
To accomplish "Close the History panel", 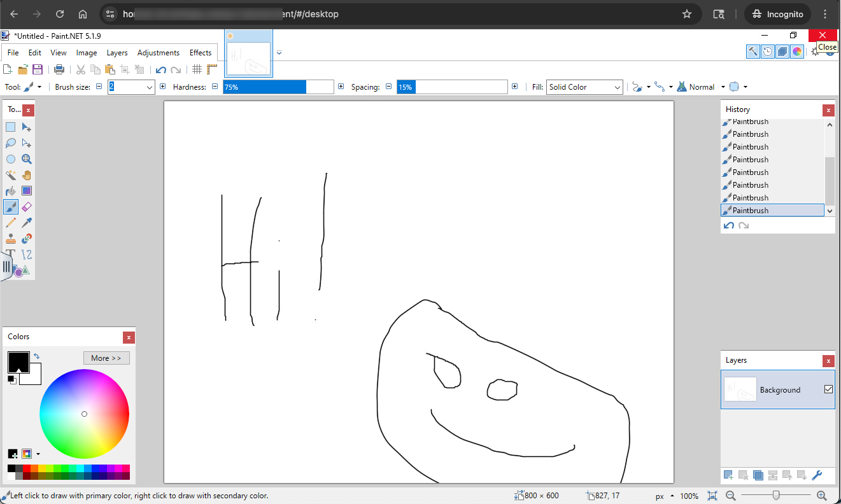I will click(828, 110).
